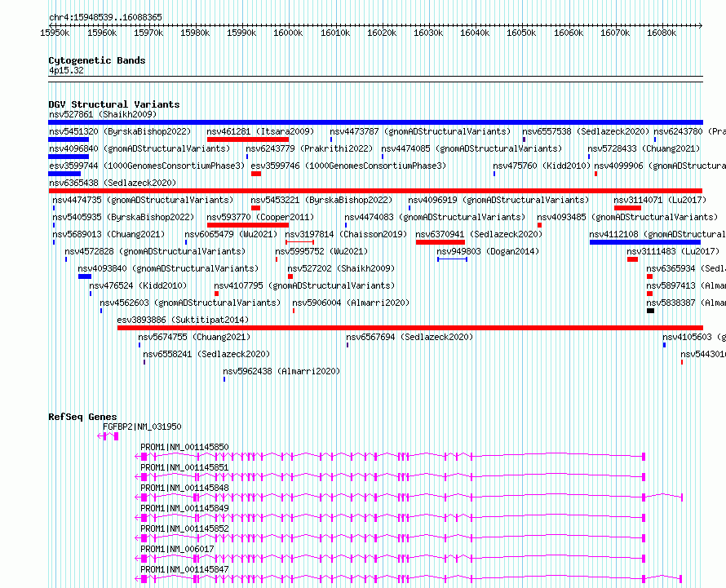The image size is (726, 588).
Task: Click the nsv4474085 gnomAD variant label
Action: click(471, 148)
